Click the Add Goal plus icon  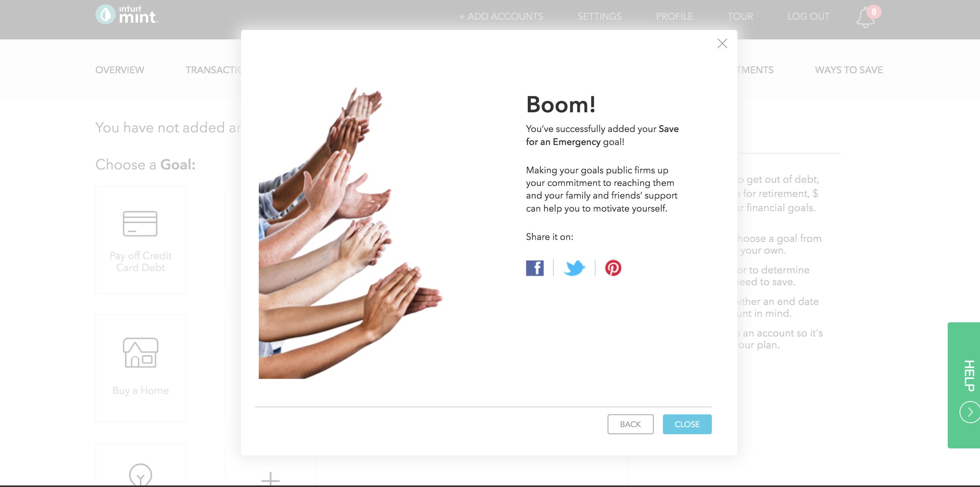click(x=271, y=476)
